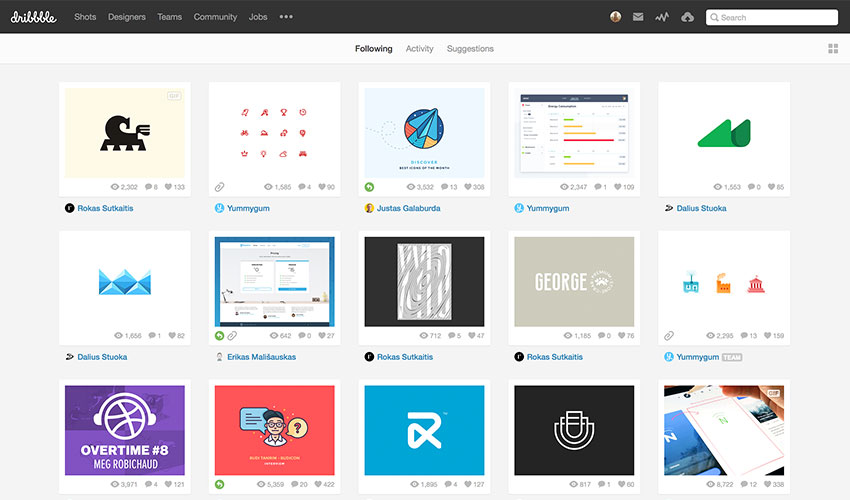Like the horse logo shot with 133 likes
Viewport: 850px width, 500px height.
[175, 187]
